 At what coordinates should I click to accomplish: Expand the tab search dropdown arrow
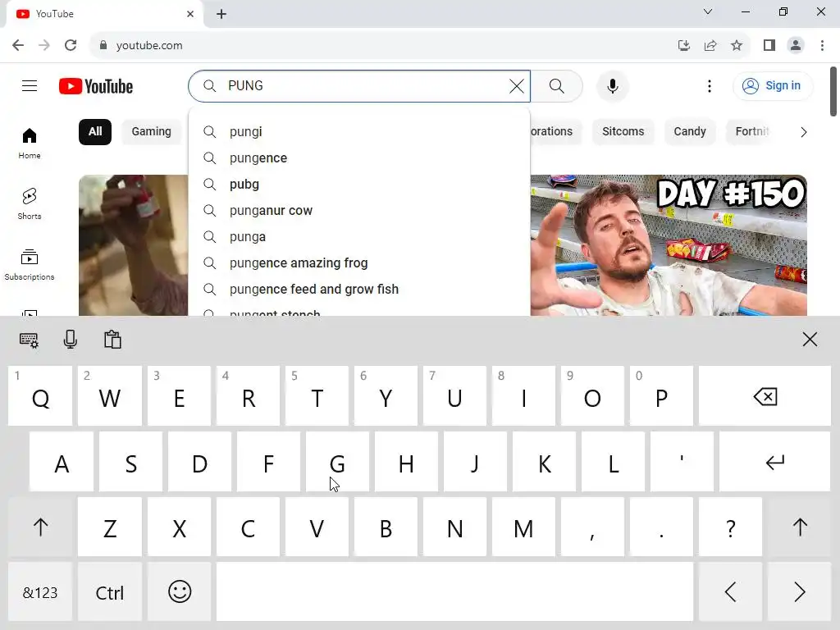708,11
